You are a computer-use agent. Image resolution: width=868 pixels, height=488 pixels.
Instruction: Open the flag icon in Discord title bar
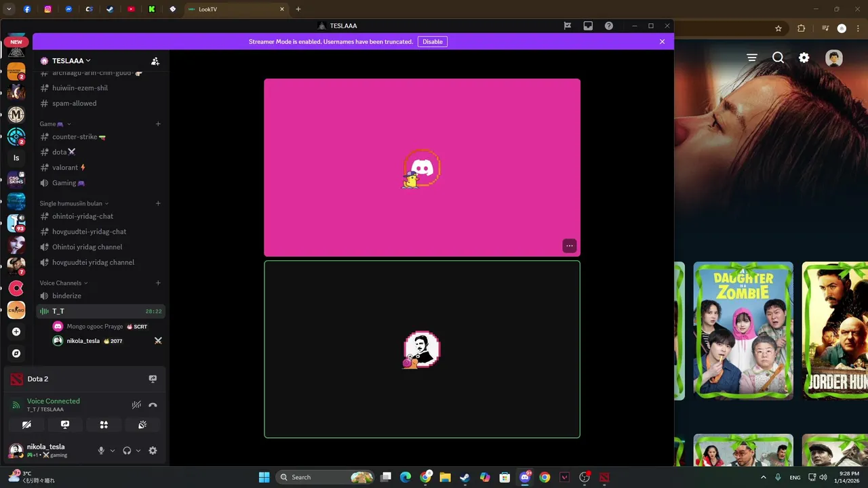point(568,26)
